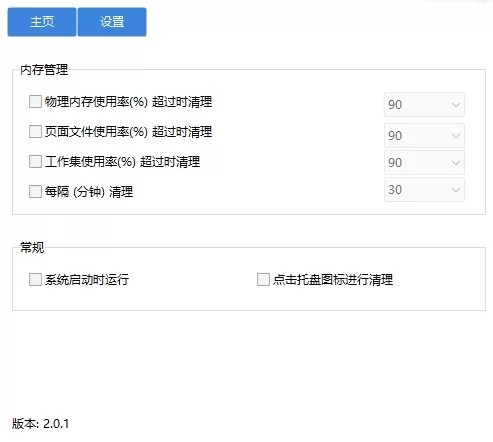Screen dimensions: 493x442
Task: Check 系统启动时运行 option
Action: [x=35, y=279]
